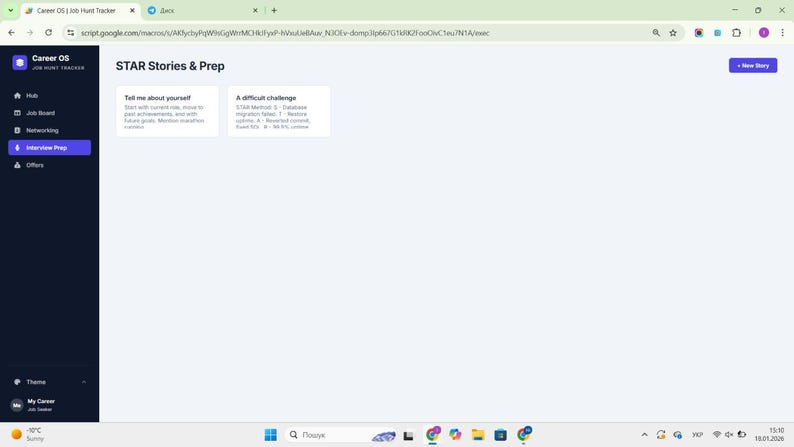Open Offers section in sidebar
Viewport: 794px width, 447px height.
[49, 165]
